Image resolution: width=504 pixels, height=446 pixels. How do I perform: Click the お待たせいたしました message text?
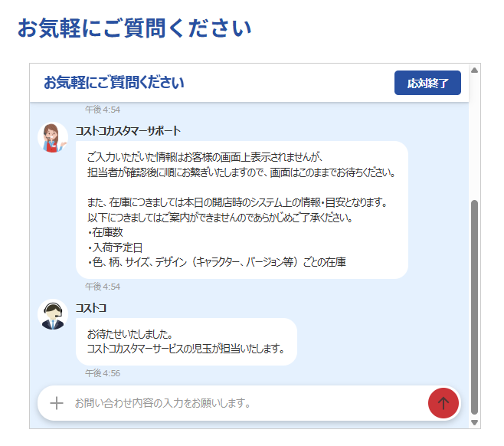(129, 334)
